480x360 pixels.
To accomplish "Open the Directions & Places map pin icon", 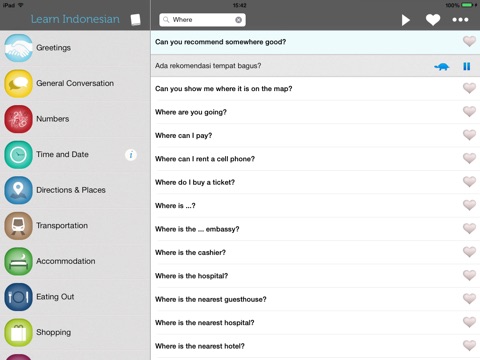I will pyautogui.click(x=18, y=190).
